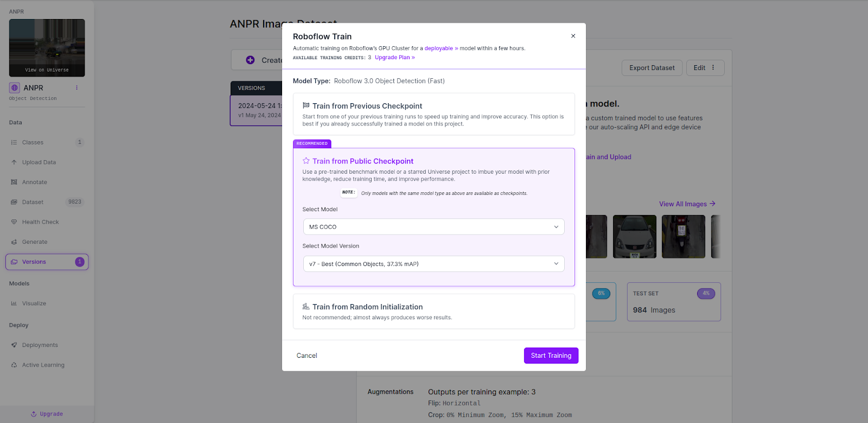The image size is (868, 423).
Task: Click the star icon beside Public Checkpoint
Action: click(306, 161)
